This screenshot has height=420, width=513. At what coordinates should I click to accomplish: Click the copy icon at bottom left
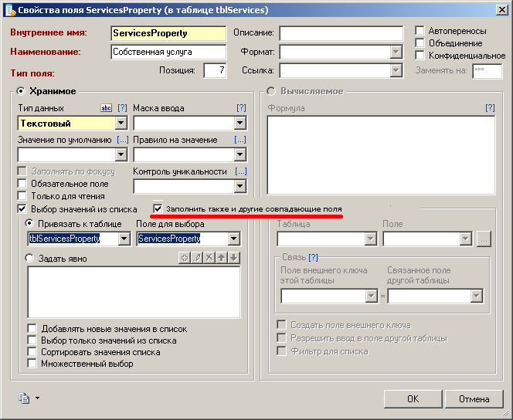(x=24, y=398)
